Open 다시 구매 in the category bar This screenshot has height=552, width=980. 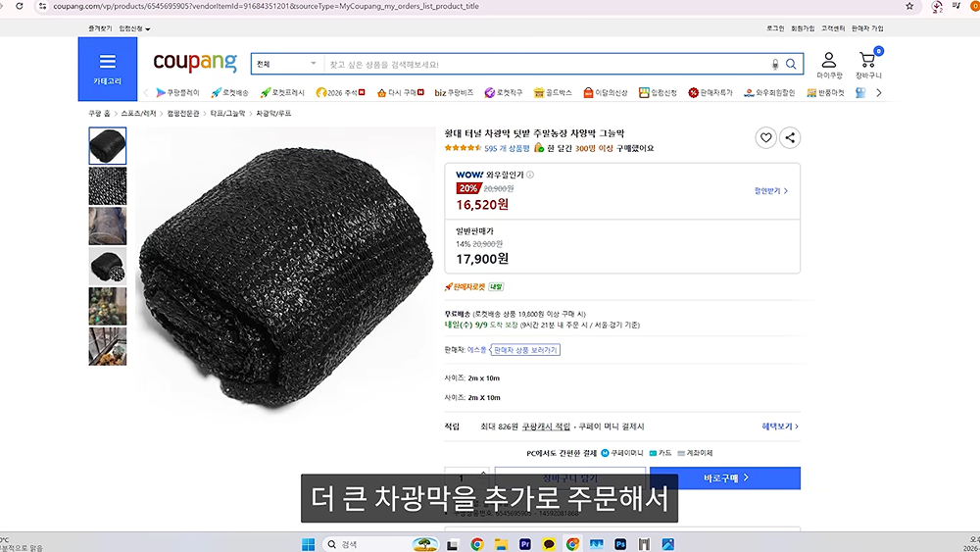coord(400,92)
